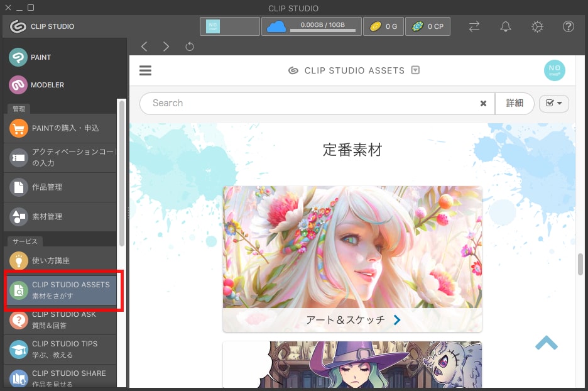Click the sync transfer arrows icon
Image resolution: width=588 pixels, height=391 pixels.
(474, 26)
